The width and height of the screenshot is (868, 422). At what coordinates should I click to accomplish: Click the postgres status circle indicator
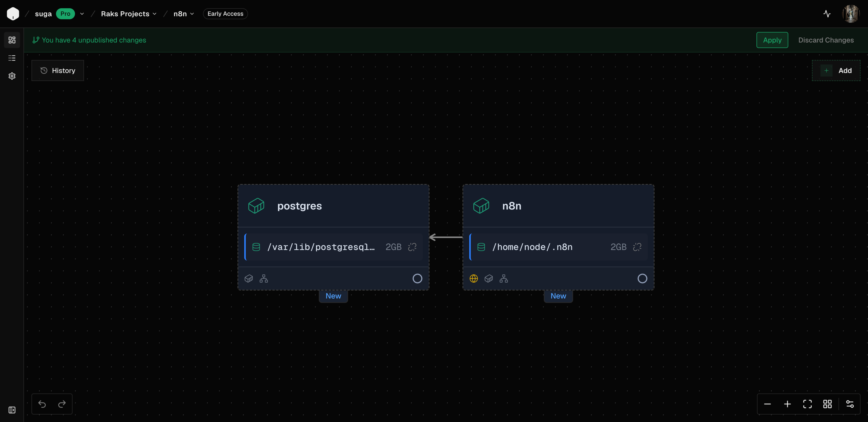click(417, 278)
